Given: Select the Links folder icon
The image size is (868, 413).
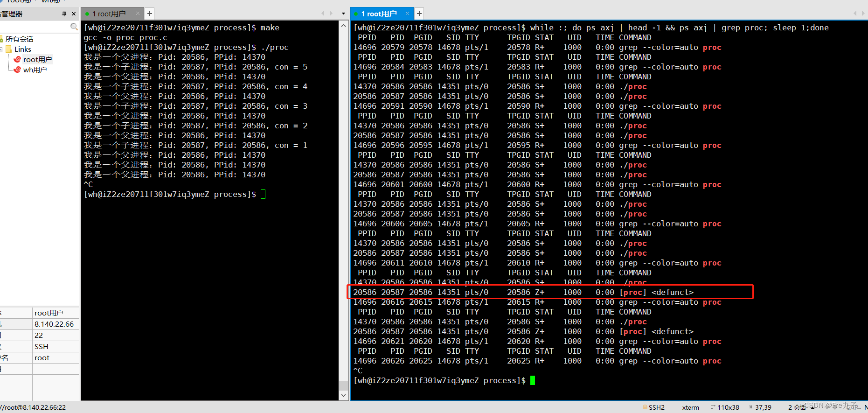Looking at the screenshot, I should point(9,49).
